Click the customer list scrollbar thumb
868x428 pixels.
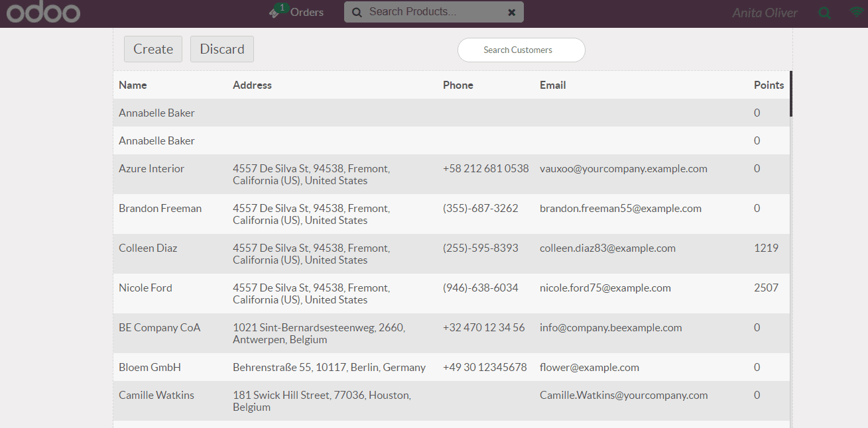click(x=791, y=93)
